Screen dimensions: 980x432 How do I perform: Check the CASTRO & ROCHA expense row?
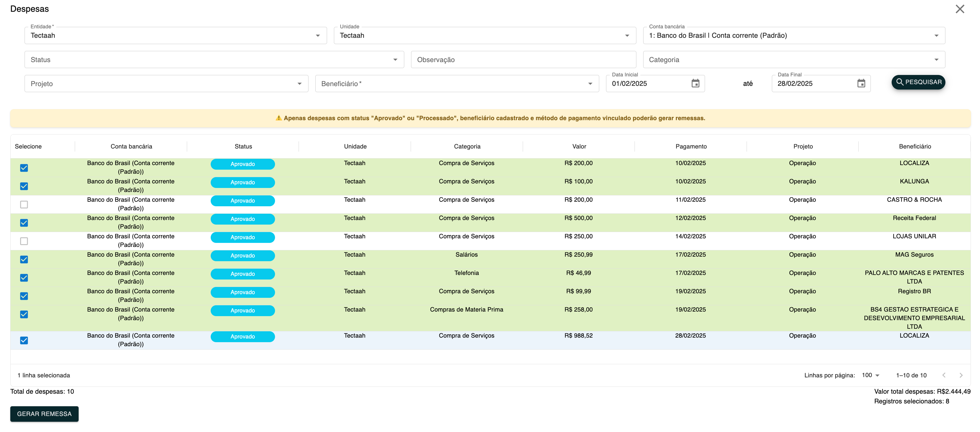click(24, 204)
